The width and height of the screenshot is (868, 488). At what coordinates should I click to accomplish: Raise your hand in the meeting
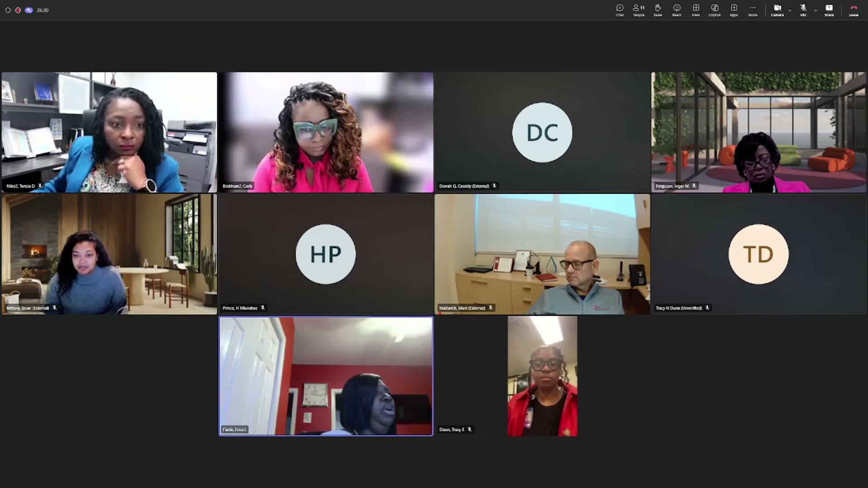click(658, 10)
